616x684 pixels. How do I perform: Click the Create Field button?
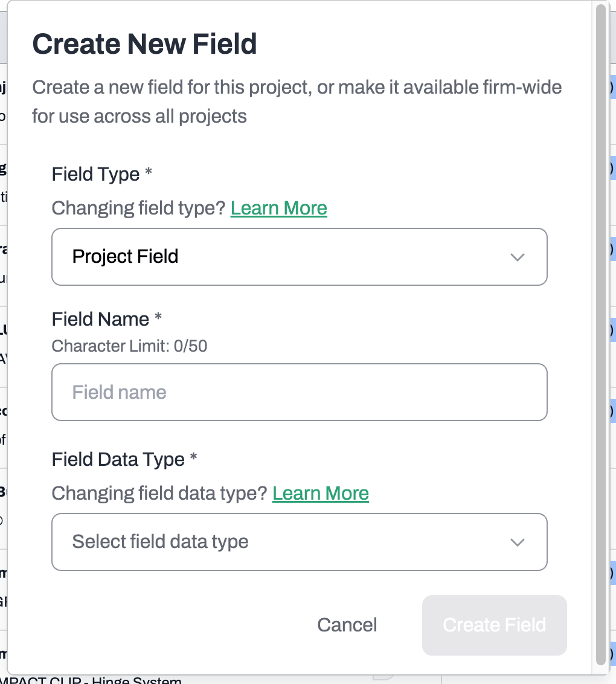click(x=495, y=625)
